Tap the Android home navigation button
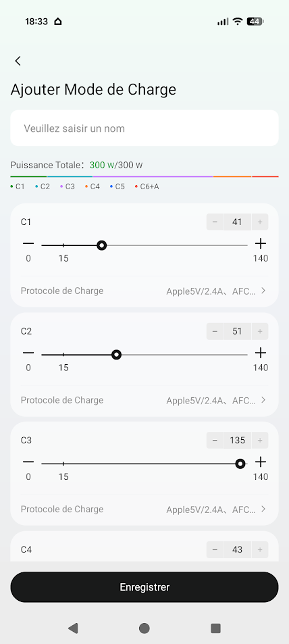This screenshot has width=289, height=644. 144,628
